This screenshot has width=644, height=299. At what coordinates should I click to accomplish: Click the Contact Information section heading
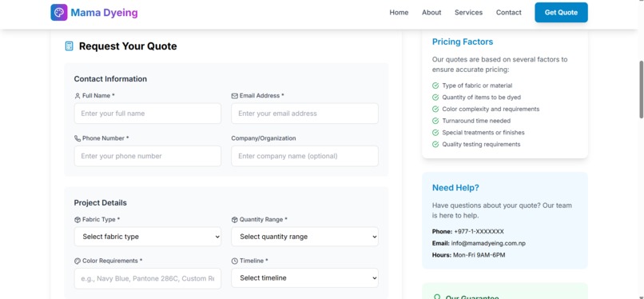coord(110,79)
